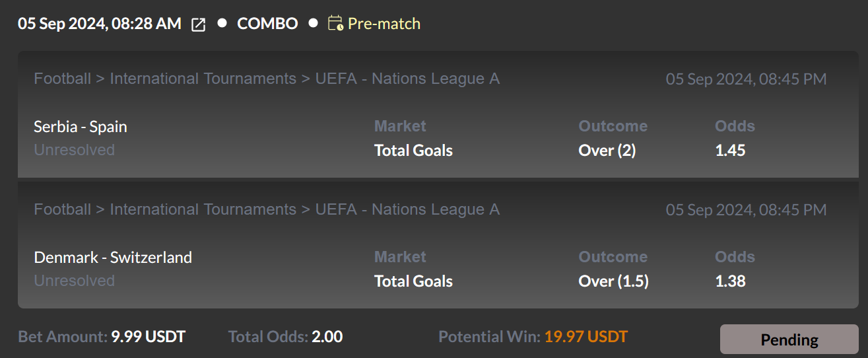Click the 1.45 odds value
Viewport: 868px width, 358px height.
tap(730, 151)
